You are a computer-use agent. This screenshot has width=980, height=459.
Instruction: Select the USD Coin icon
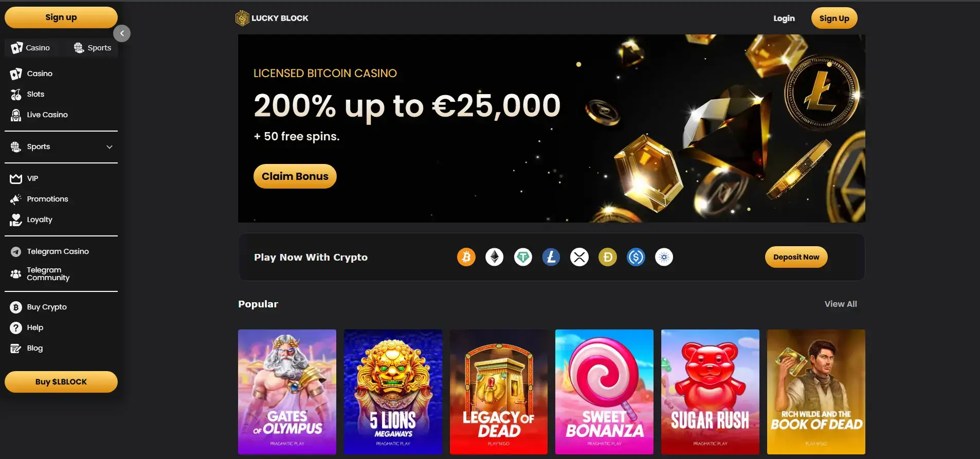[x=636, y=257]
